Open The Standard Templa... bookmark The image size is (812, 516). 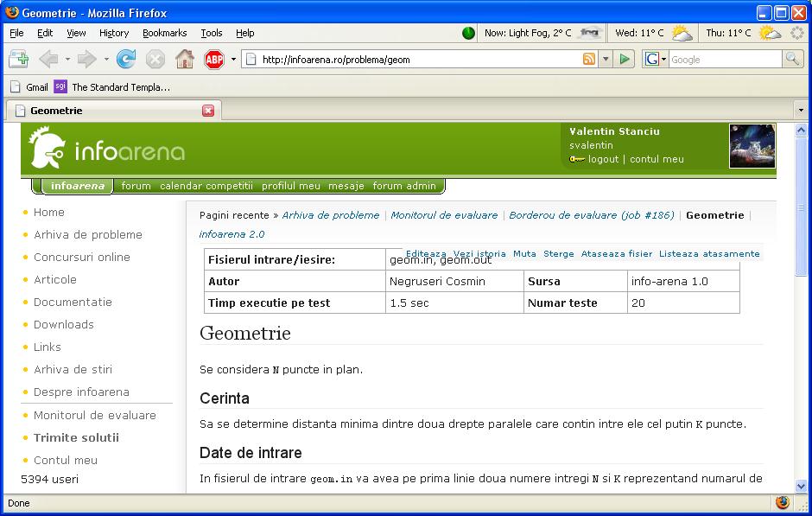(x=111, y=87)
